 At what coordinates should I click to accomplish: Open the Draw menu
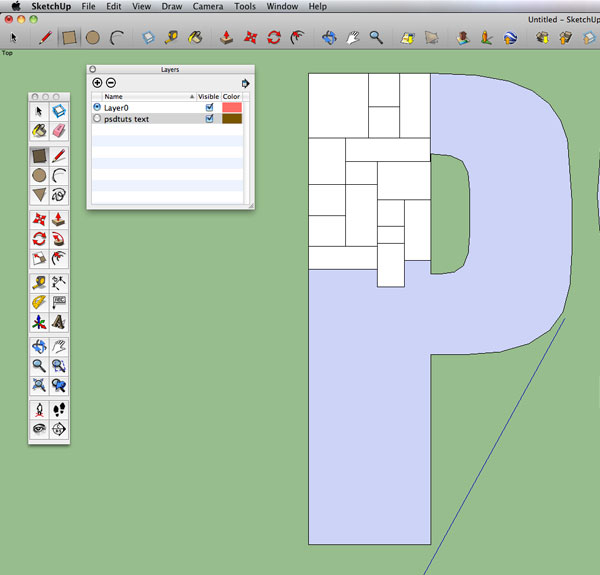(172, 6)
